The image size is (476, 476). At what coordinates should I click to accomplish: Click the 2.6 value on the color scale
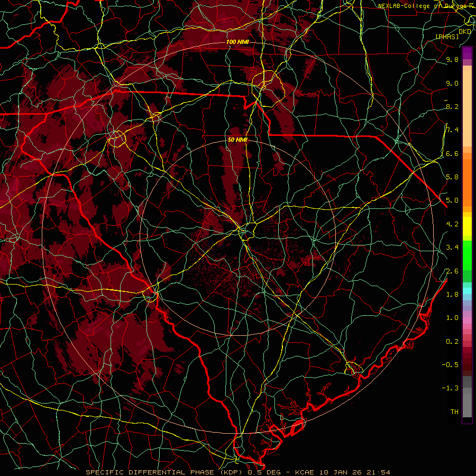point(452,271)
